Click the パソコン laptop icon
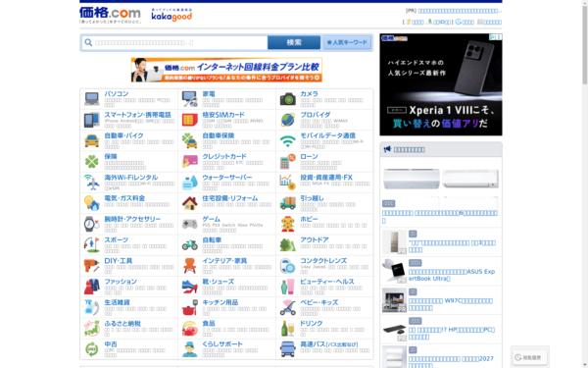Image resolution: width=588 pixels, height=368 pixels. pos(92,99)
